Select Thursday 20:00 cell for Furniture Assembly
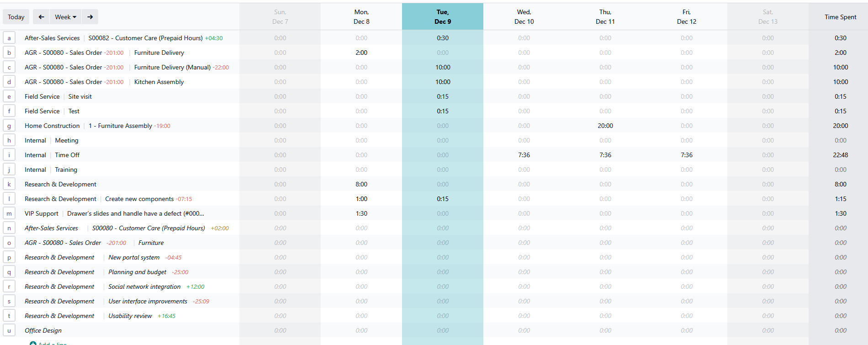 pos(605,126)
